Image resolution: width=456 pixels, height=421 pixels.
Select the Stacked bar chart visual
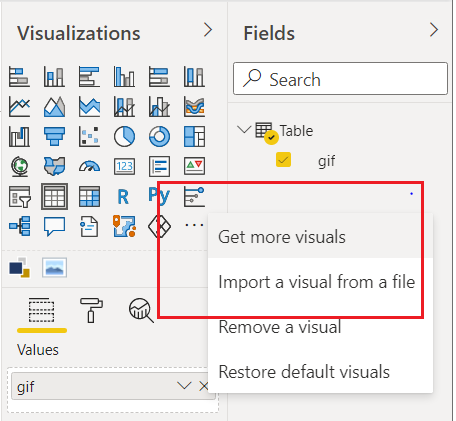[x=19, y=76]
